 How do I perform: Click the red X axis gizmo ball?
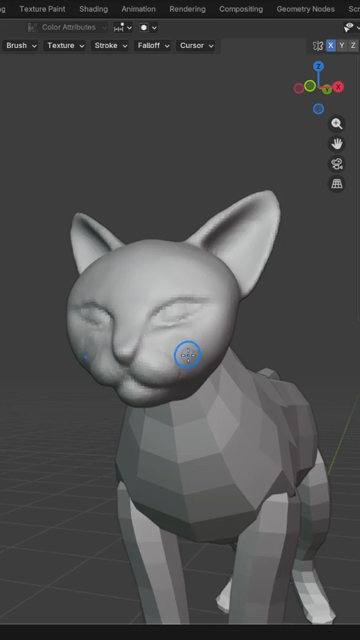click(338, 87)
